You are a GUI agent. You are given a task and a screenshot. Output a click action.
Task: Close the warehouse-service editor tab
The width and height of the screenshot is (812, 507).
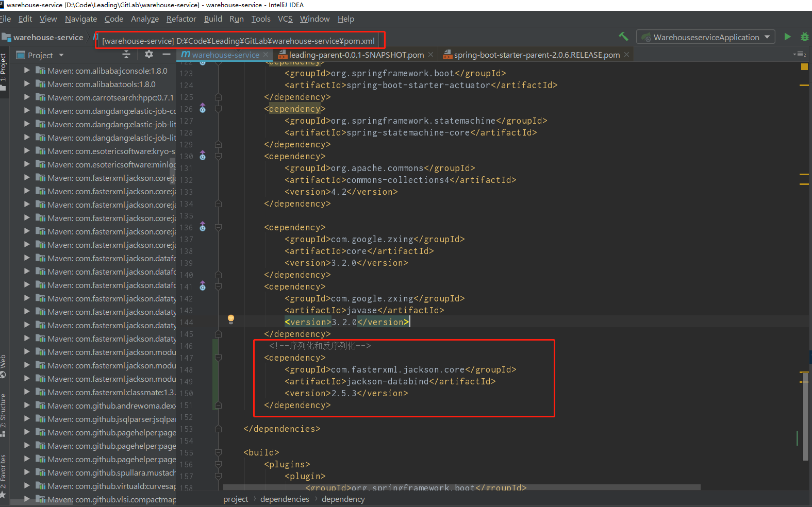click(266, 55)
